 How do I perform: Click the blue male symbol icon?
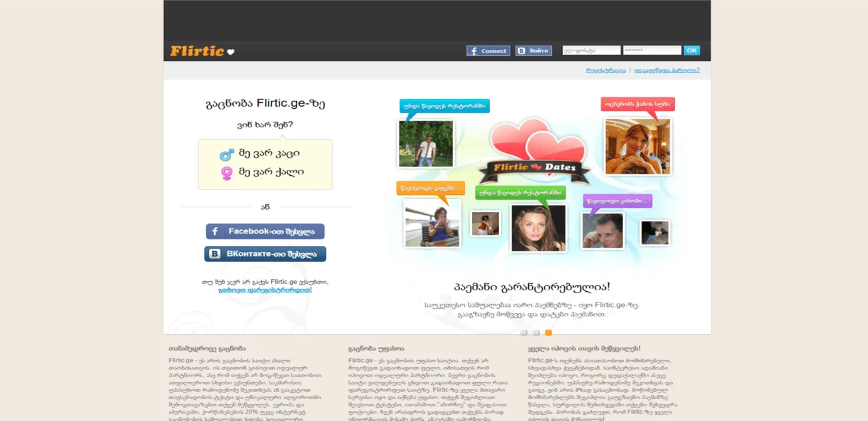tap(227, 154)
